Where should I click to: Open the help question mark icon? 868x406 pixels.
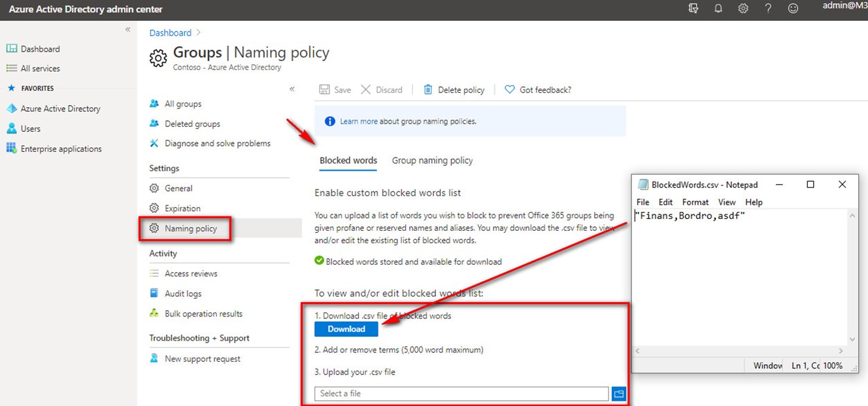click(768, 8)
